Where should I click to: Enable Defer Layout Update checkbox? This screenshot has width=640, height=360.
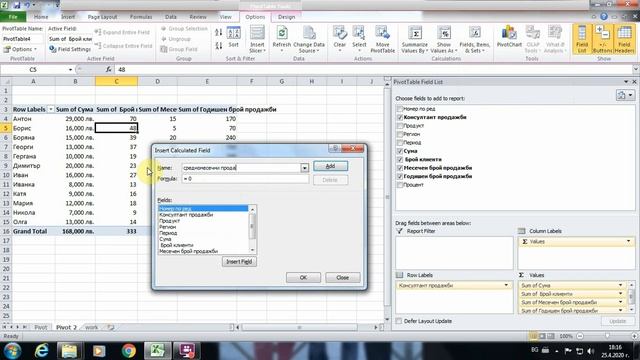pos(399,321)
